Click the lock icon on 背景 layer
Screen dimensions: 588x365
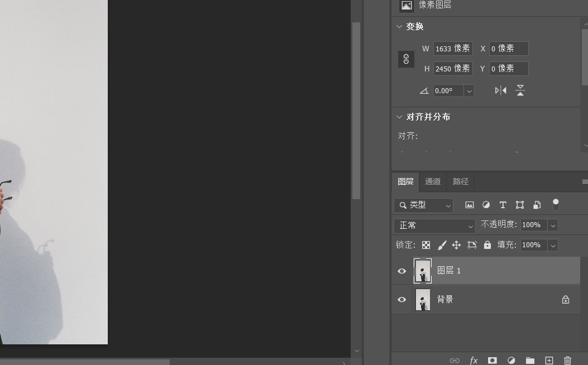coord(566,299)
